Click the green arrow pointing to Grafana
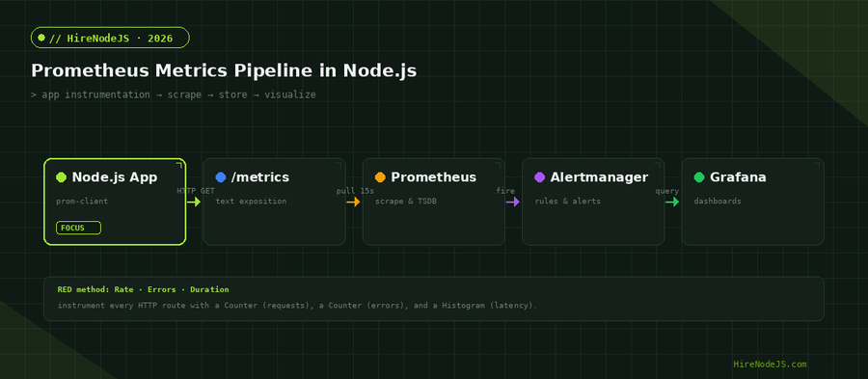This screenshot has width=868, height=379. pos(672,202)
